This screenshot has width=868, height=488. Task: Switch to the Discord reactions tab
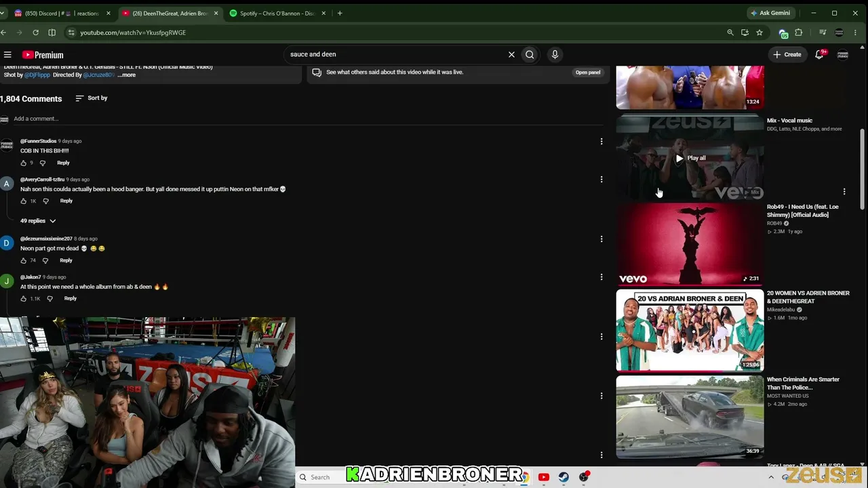click(x=62, y=13)
